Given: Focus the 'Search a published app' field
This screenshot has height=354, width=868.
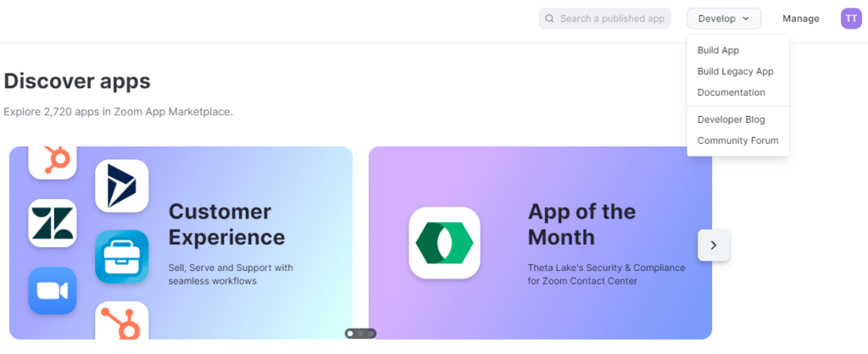Looking at the screenshot, I should pyautogui.click(x=611, y=19).
